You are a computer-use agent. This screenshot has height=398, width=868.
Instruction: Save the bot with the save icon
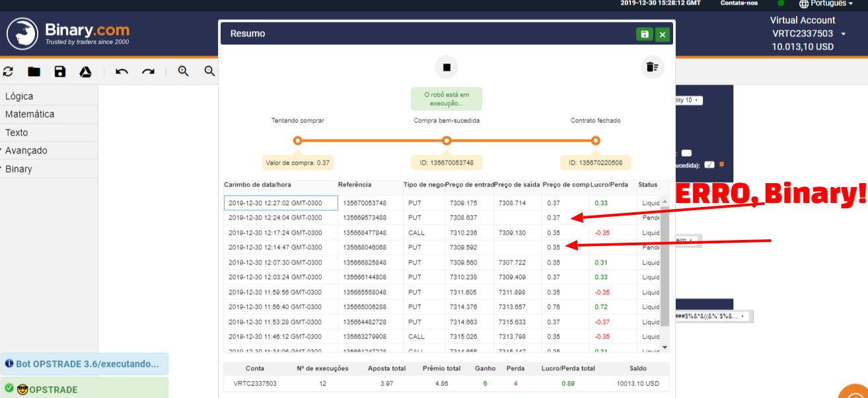pos(59,71)
